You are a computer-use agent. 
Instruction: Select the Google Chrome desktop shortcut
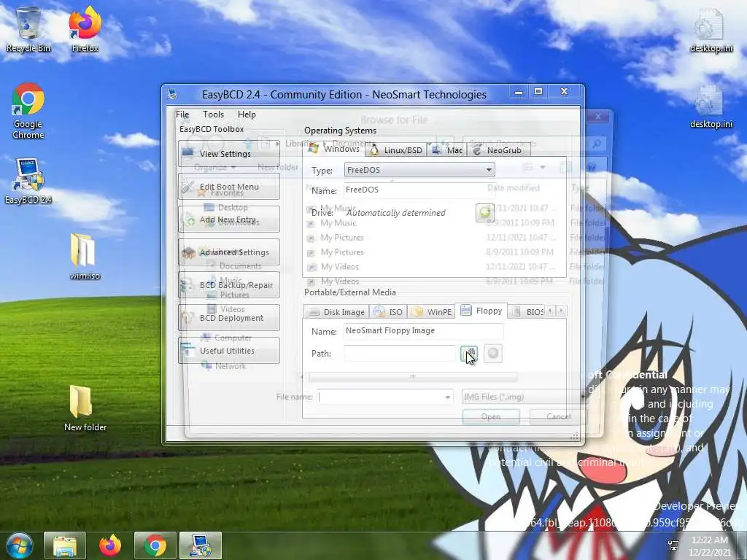point(28,111)
